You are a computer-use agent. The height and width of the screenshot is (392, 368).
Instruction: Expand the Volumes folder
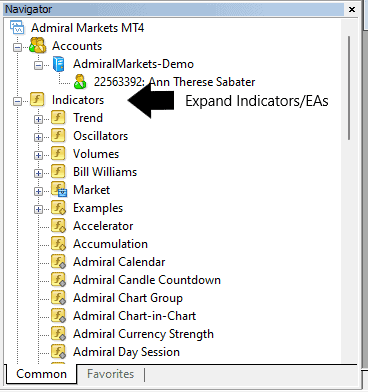38,155
